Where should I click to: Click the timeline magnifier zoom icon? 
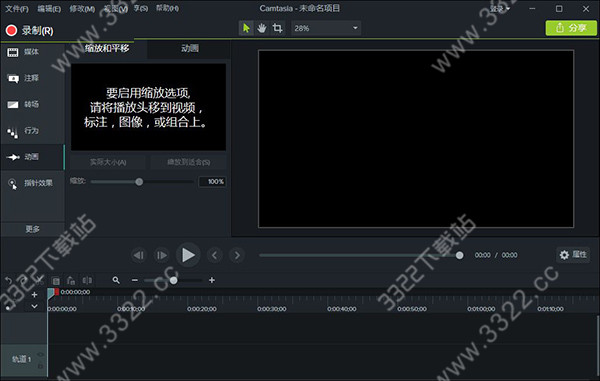116,280
